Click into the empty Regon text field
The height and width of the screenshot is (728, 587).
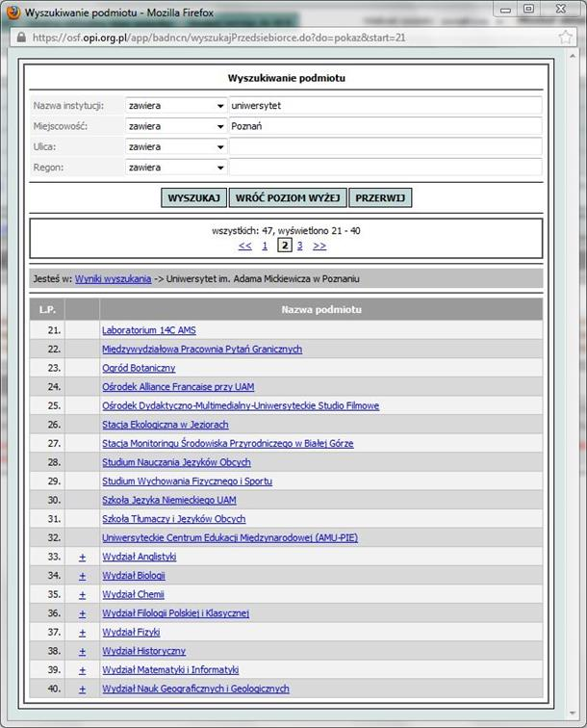coord(385,168)
